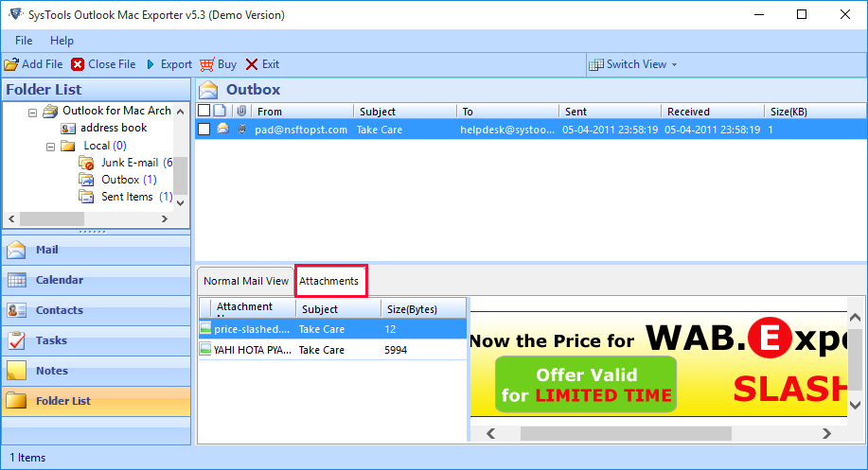Screen dimensions: 868x470
Task: Click the Local folder icon
Action: tap(68, 146)
